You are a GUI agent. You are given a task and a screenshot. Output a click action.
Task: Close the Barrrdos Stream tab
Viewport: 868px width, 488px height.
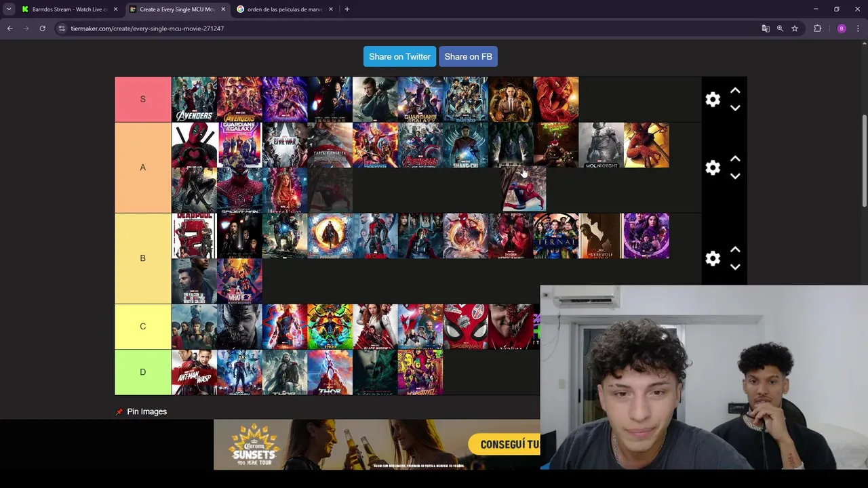click(115, 9)
